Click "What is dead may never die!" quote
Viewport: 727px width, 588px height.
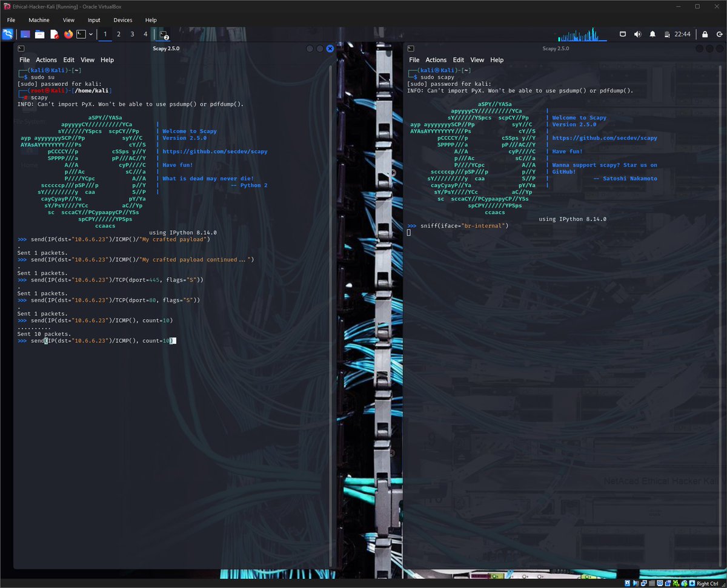point(208,179)
